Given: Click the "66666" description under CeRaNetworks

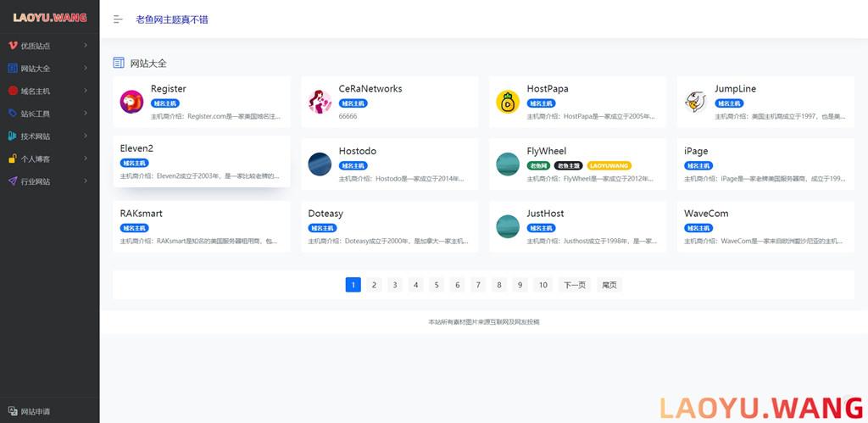Looking at the screenshot, I should click(348, 116).
